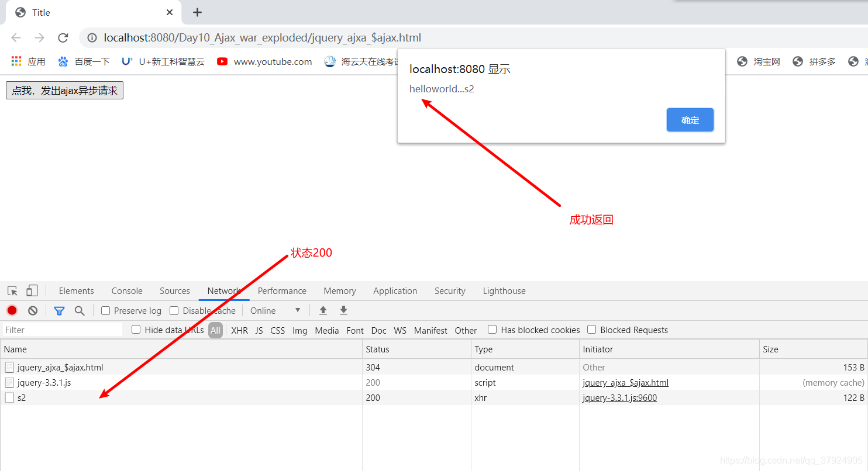
Task: Check the Blocked Requests checkbox
Action: click(x=592, y=330)
